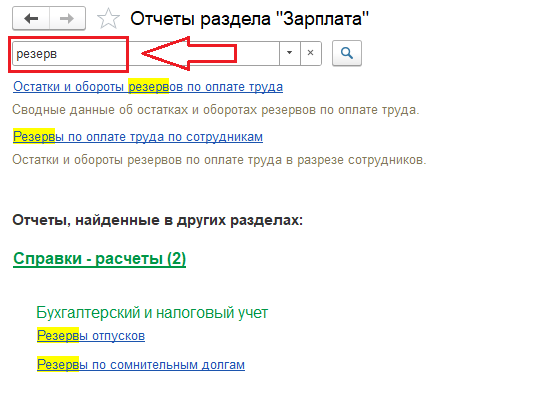Image resolution: width=544 pixels, height=406 pixels.
Task: Clear the search field with the x button
Action: 311,53
